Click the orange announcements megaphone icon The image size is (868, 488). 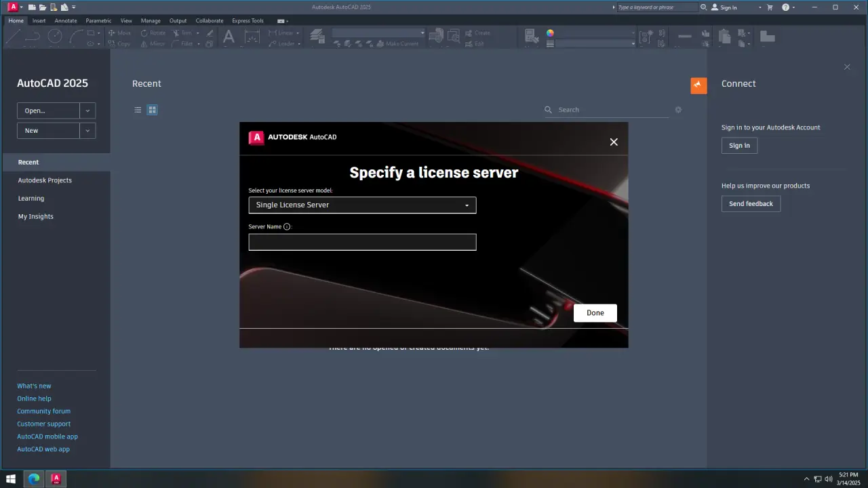tap(698, 85)
